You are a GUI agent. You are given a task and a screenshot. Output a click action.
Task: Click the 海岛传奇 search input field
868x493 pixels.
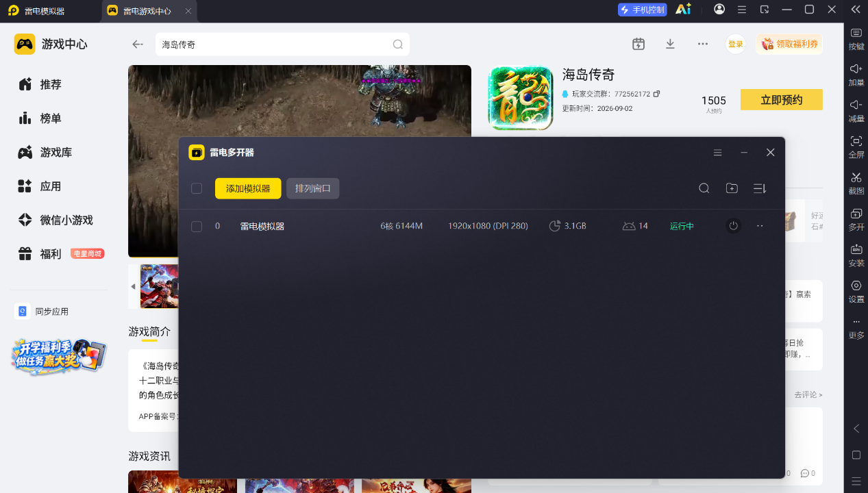coord(282,45)
